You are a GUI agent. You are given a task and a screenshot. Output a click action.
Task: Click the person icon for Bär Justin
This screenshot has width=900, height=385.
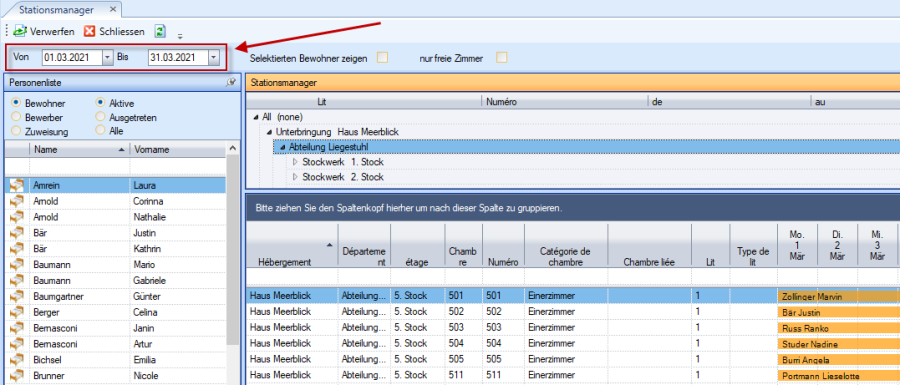click(x=17, y=233)
